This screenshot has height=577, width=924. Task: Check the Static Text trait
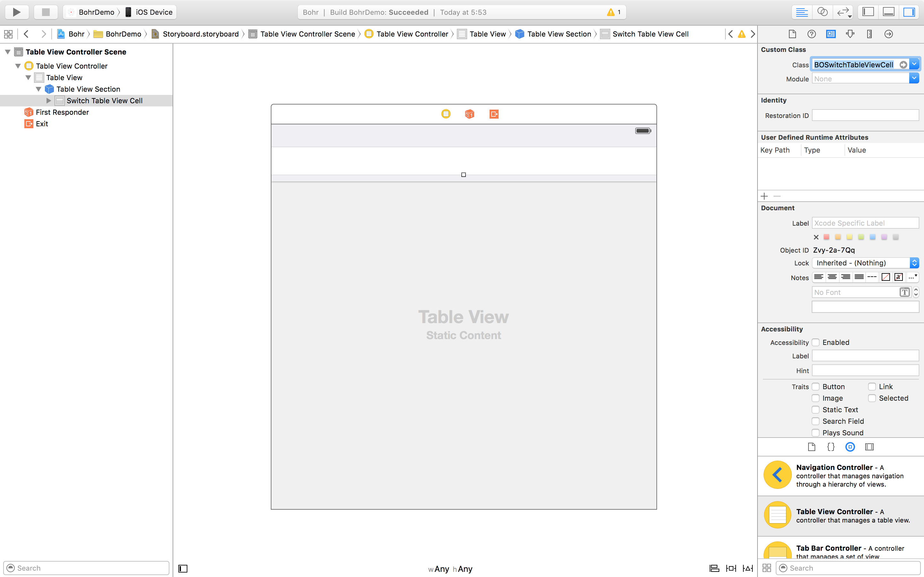(x=816, y=409)
